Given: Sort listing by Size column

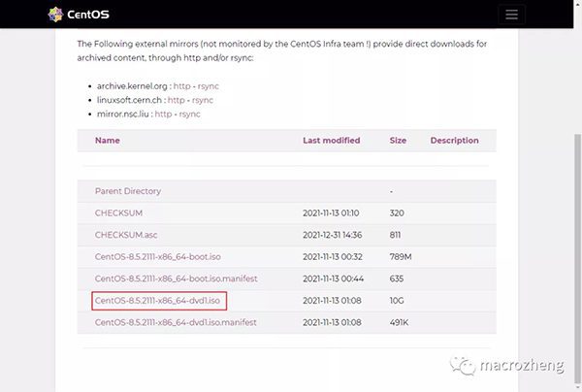Looking at the screenshot, I should click(398, 141).
